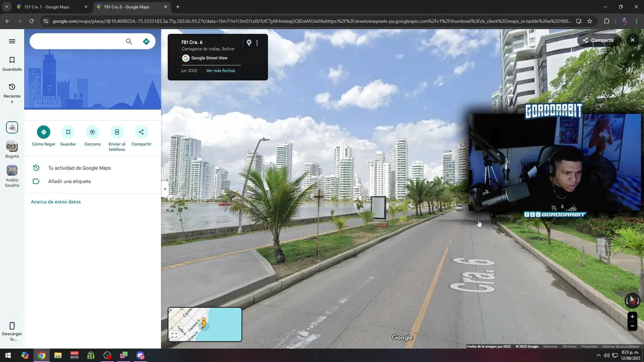
Task: Open the taskbar clock and date
Action: [630, 355]
